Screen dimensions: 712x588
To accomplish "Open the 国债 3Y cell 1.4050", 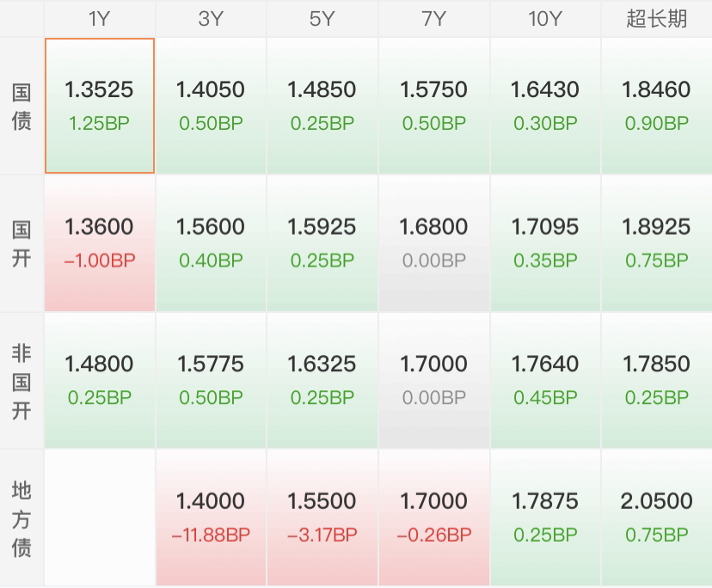I will (x=212, y=106).
